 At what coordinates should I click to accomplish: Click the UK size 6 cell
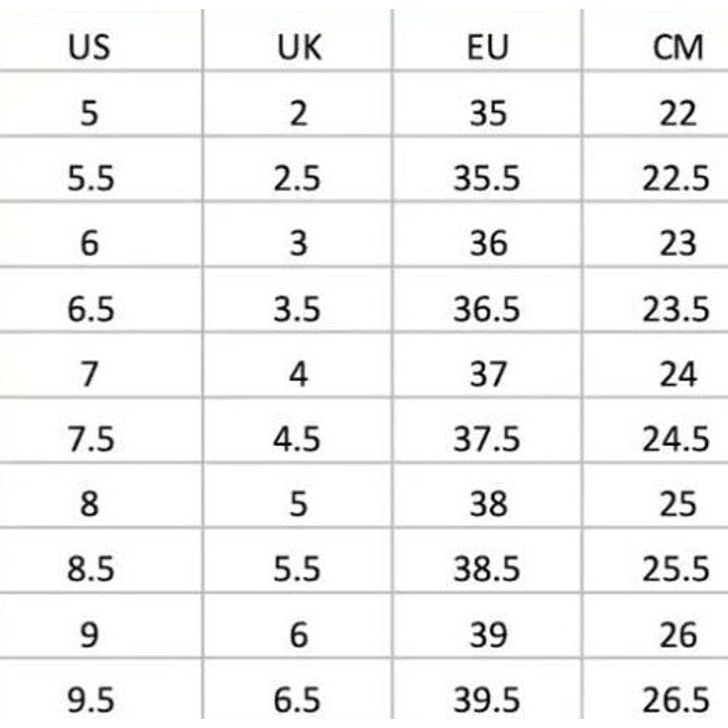(x=298, y=635)
